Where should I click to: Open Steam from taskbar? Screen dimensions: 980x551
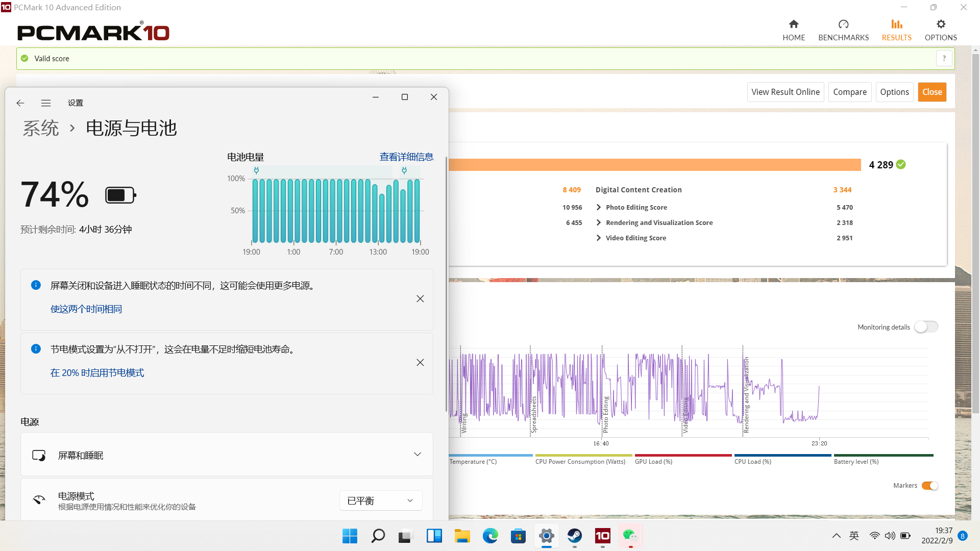pyautogui.click(x=574, y=536)
